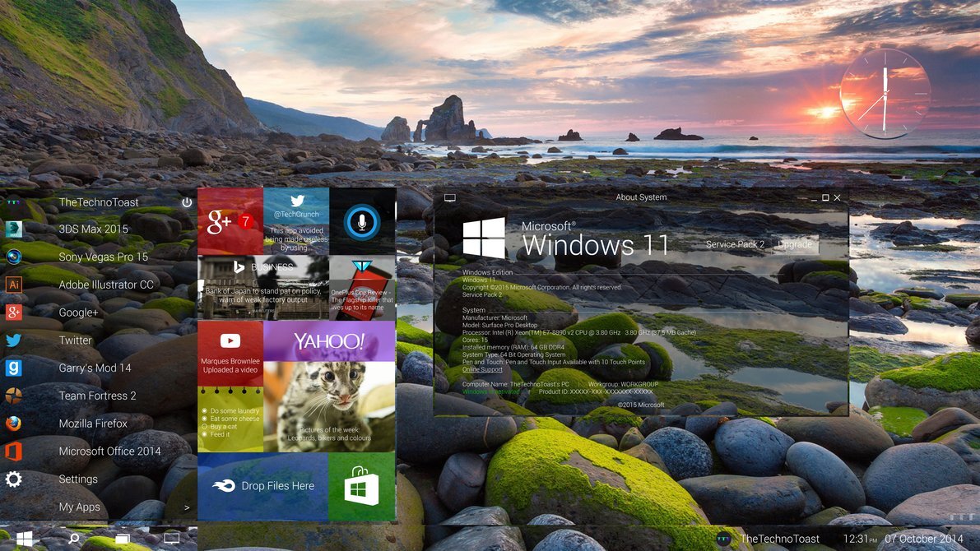Viewport: 980px width, 551px height.
Task: Toggle 'Buy a cat' to-do item
Action: (204, 426)
